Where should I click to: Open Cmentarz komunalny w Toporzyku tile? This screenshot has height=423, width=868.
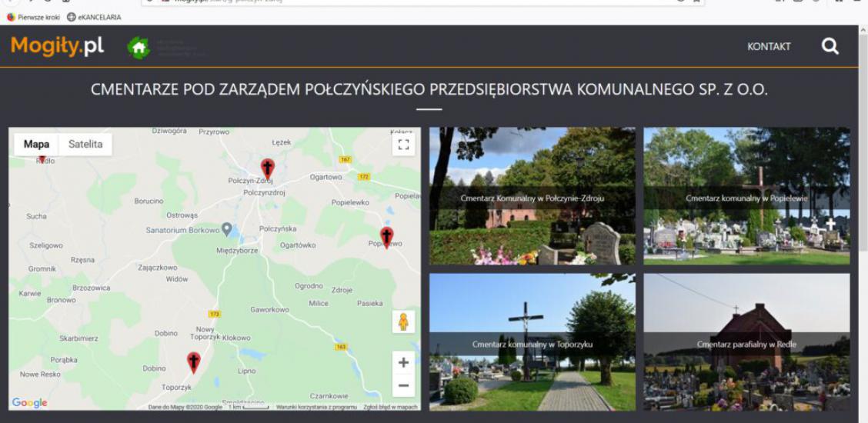(532, 342)
